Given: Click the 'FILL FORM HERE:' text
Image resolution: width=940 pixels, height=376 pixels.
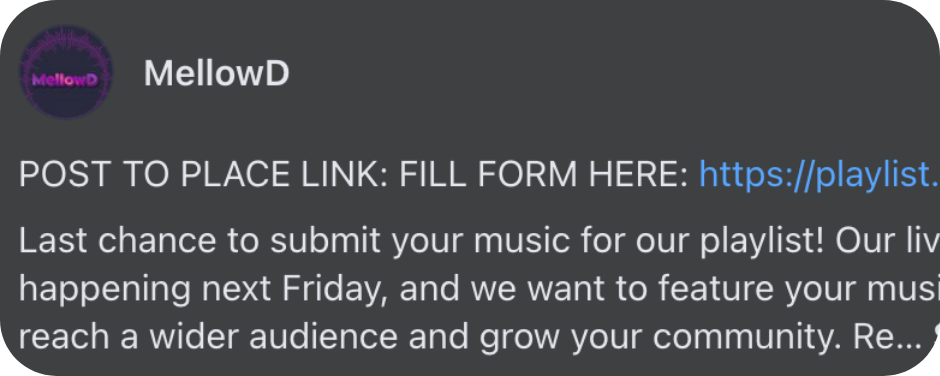Looking at the screenshot, I should pyautogui.click(x=543, y=175).
